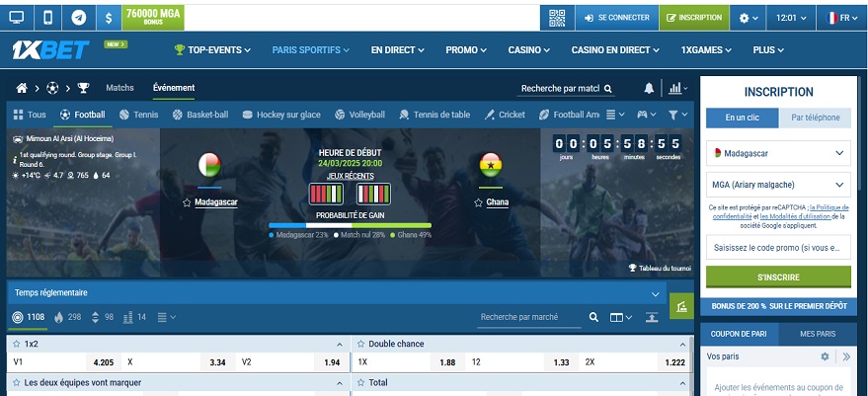Select the Basket-ball sport tab
The image size is (868, 396).
200,115
